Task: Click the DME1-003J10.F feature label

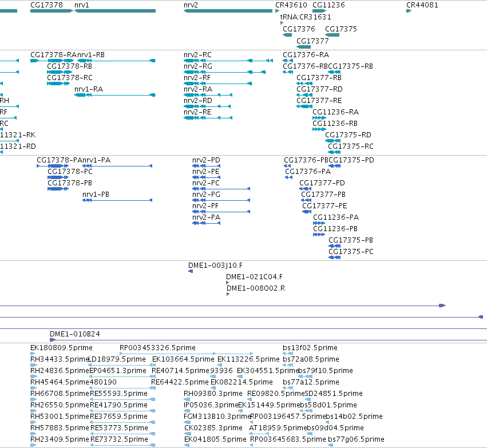Action: [x=216, y=265]
